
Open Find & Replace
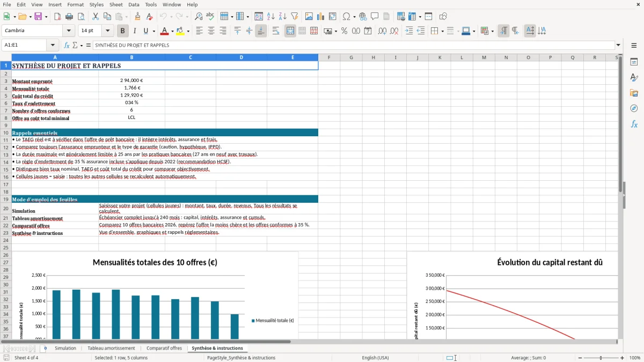(198, 17)
